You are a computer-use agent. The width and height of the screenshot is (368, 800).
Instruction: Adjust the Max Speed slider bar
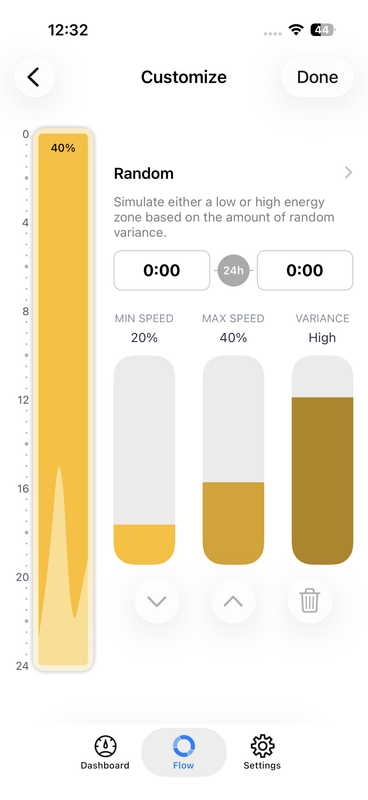(233, 460)
